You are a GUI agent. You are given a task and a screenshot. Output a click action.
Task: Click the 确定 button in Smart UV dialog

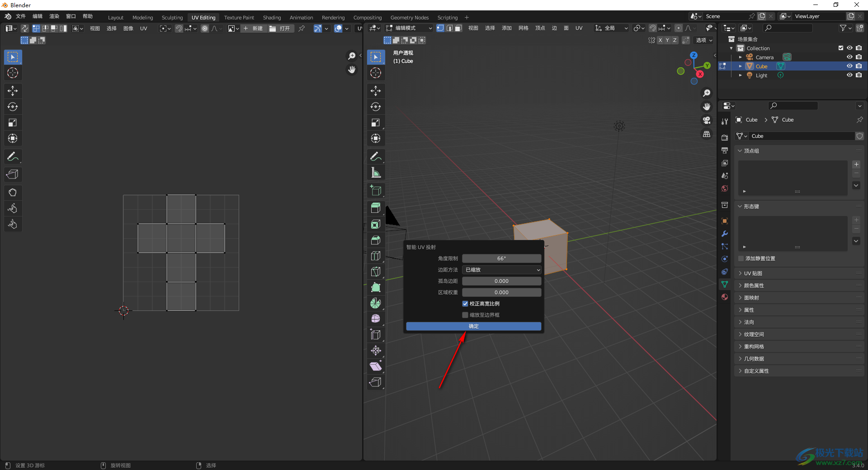[473, 326]
